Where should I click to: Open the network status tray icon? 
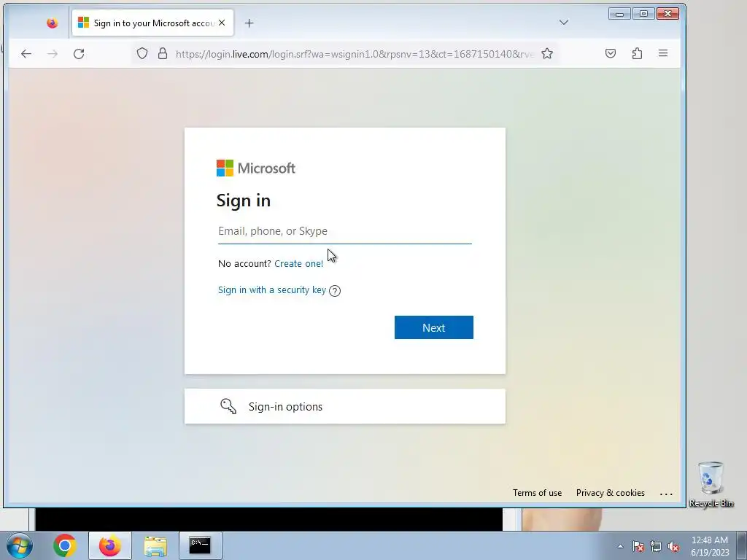click(x=656, y=546)
